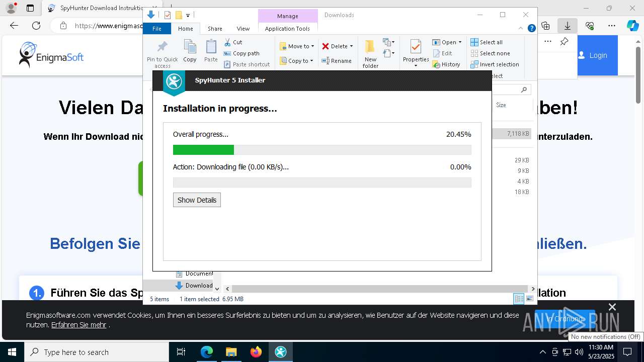Click the red Delete X icon
Screen dimensions: 644x362
pyautogui.click(x=326, y=46)
